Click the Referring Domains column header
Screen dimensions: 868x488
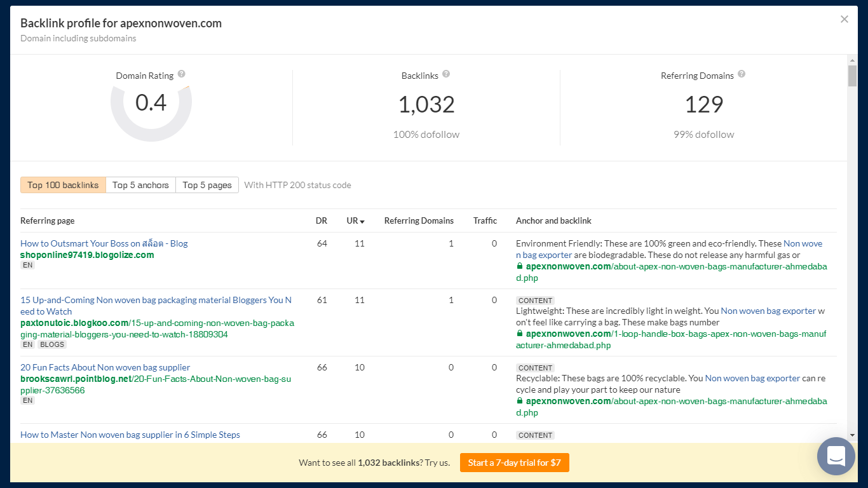419,220
